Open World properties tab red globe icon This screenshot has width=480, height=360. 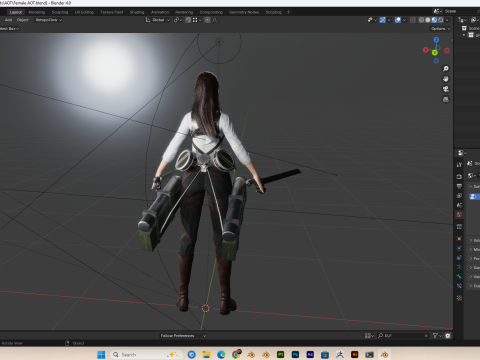click(x=459, y=215)
